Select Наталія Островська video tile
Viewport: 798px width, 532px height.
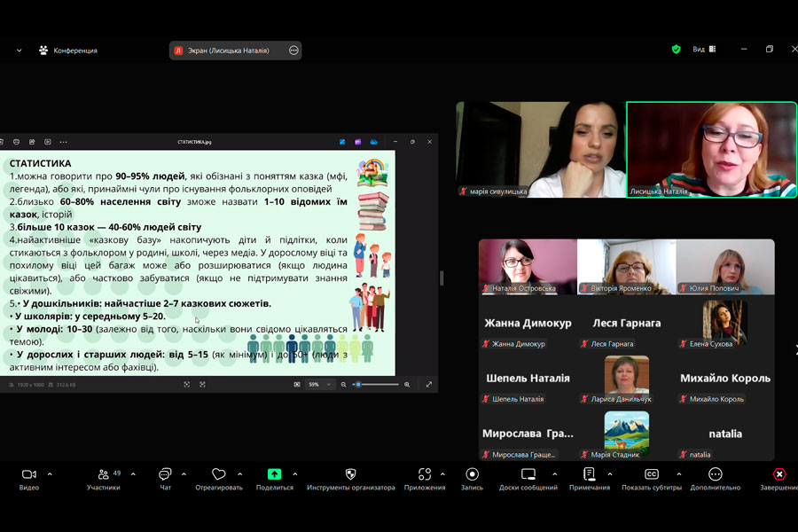[x=528, y=267]
